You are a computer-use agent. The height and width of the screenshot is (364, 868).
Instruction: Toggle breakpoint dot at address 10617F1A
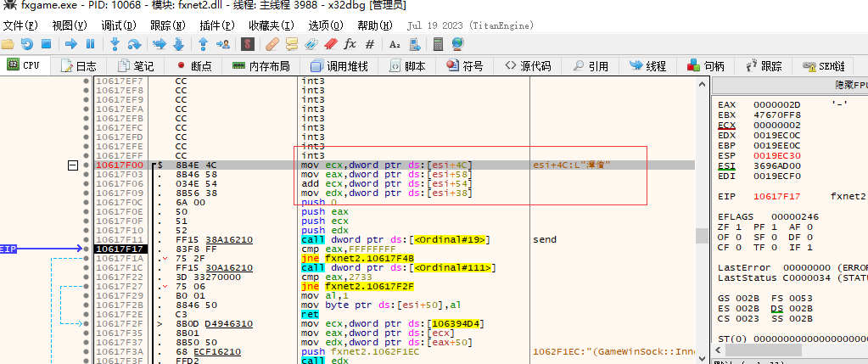coord(86,259)
